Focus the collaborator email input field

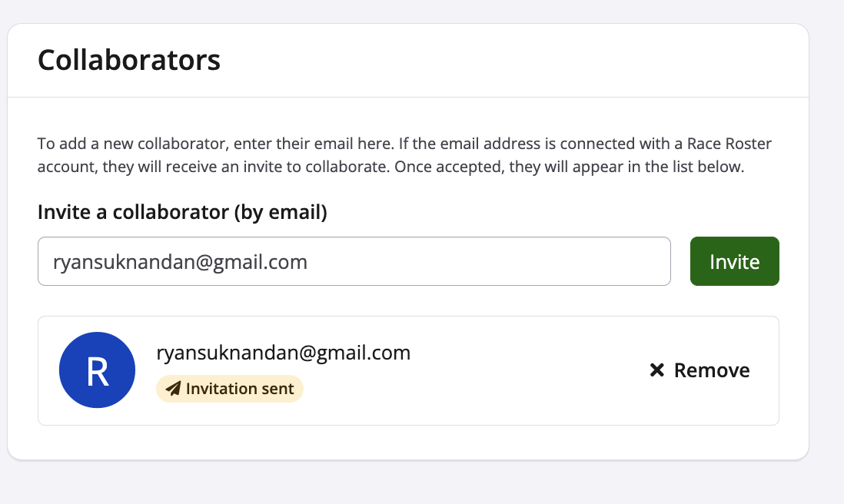pyautogui.click(x=354, y=261)
